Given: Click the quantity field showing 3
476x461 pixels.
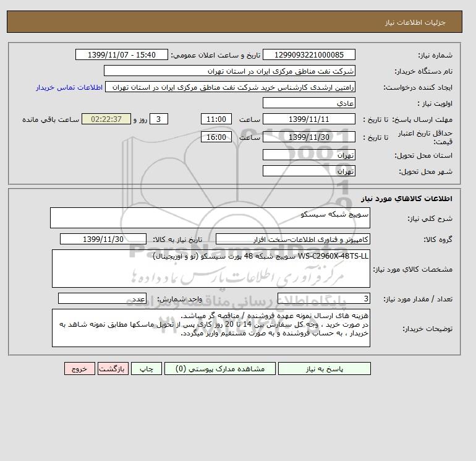Looking at the screenshot, I should (324, 298).
